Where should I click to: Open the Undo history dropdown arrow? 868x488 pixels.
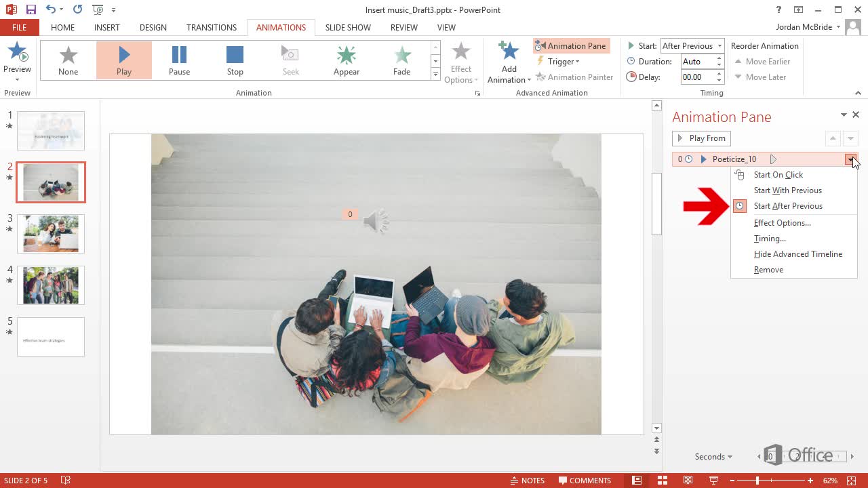coord(62,10)
